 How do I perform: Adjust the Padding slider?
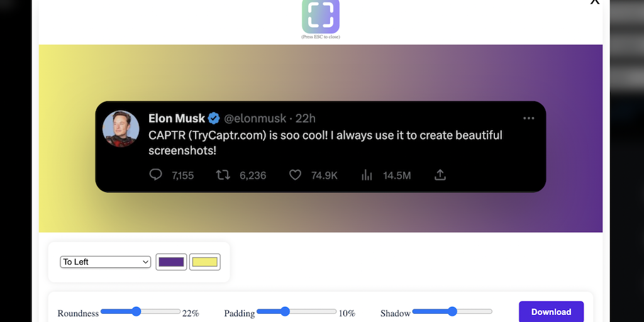coord(285,311)
